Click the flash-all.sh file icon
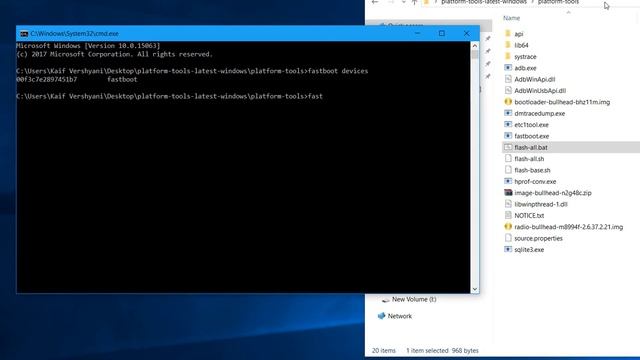Screen dimensions: 640x360 coord(508,158)
